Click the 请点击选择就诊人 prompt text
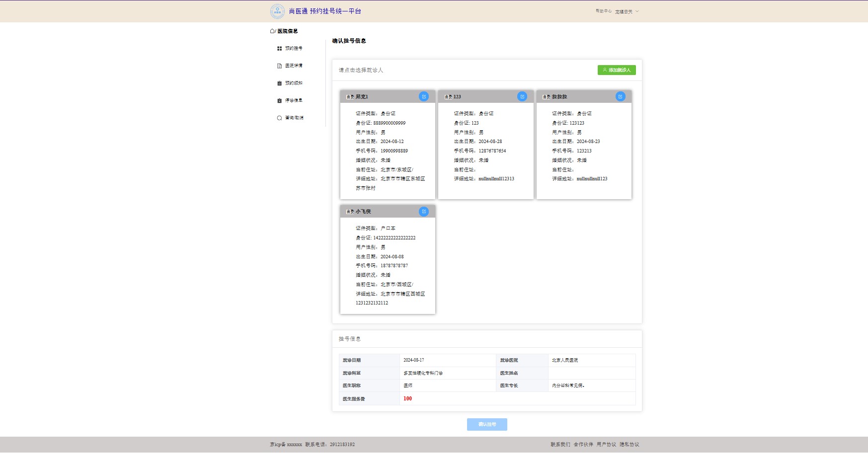Image resolution: width=868 pixels, height=460 pixels. click(x=361, y=70)
